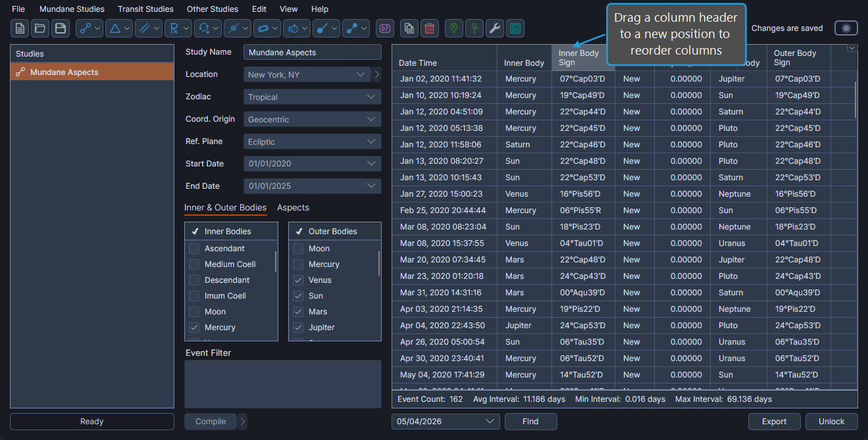Click the Outer Bodies list scrollbar
The width and height of the screenshot is (868, 440).
click(380, 263)
